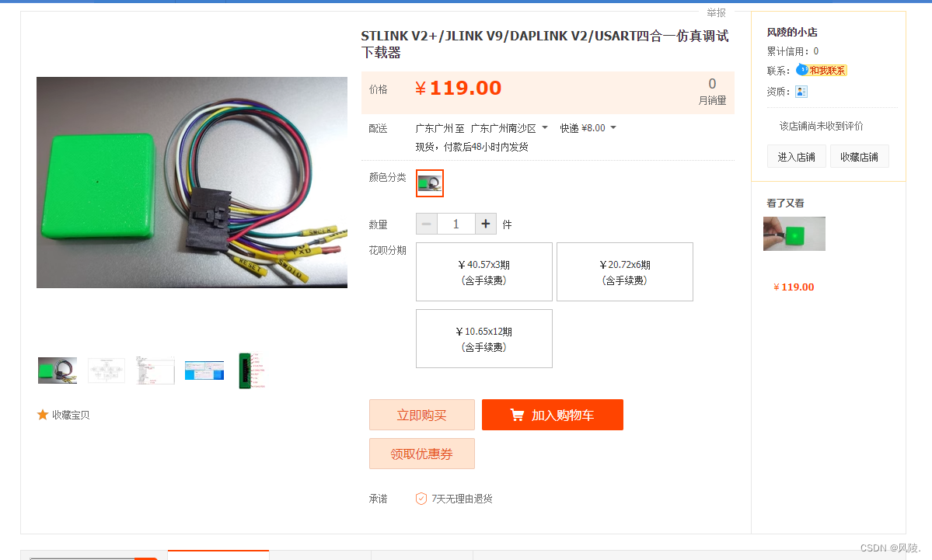Decrease quantity with the minus button
Image resolution: width=932 pixels, height=560 pixels.
click(426, 224)
